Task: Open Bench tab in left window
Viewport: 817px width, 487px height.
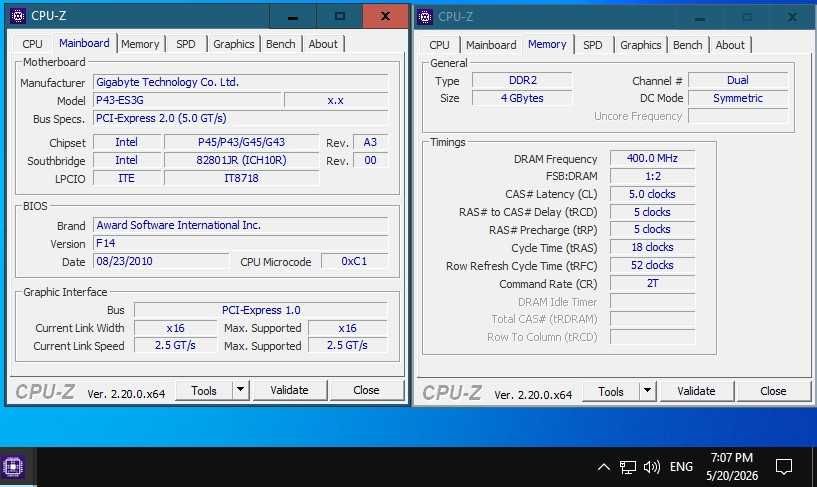Action: (280, 44)
